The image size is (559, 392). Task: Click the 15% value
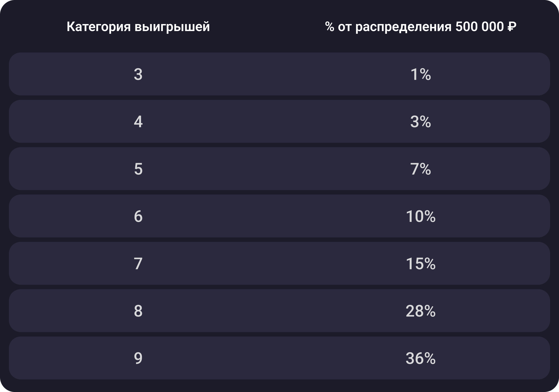(x=421, y=263)
